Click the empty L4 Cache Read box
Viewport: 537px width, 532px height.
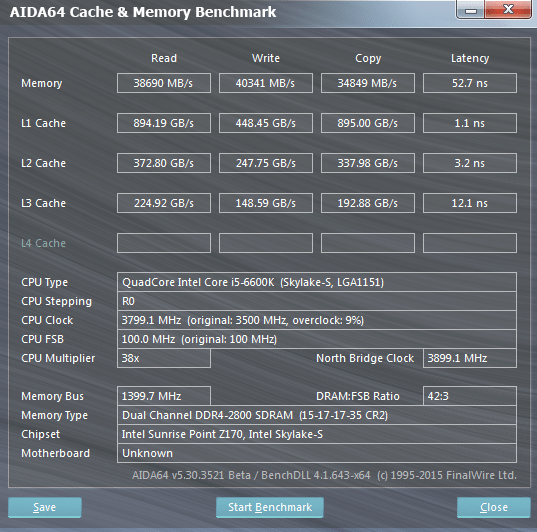tap(164, 243)
